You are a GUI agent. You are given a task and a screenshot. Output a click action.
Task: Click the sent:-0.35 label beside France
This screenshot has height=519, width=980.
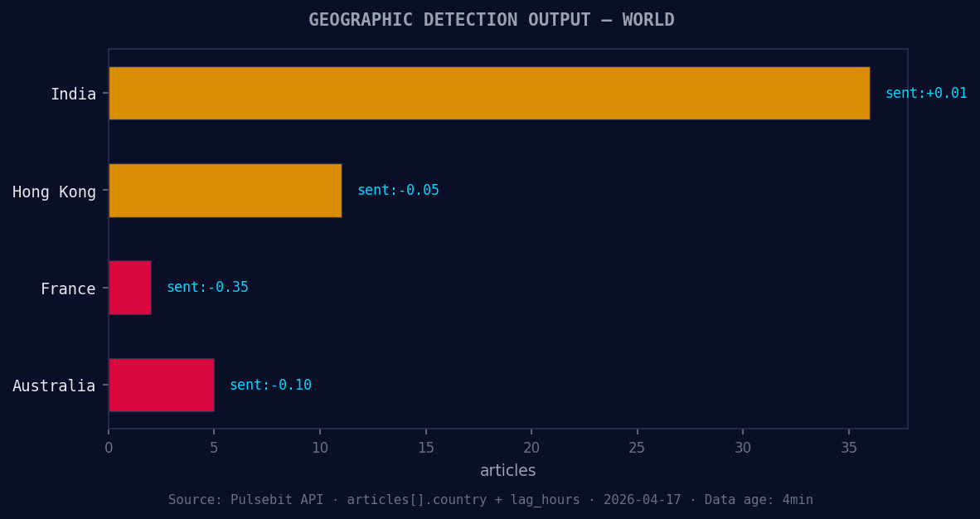tap(207, 287)
